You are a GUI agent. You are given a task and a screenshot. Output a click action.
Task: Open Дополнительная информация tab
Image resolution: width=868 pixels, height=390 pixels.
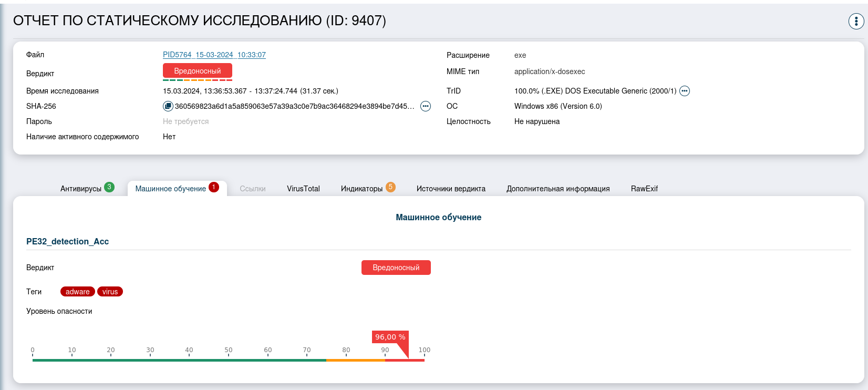point(558,189)
